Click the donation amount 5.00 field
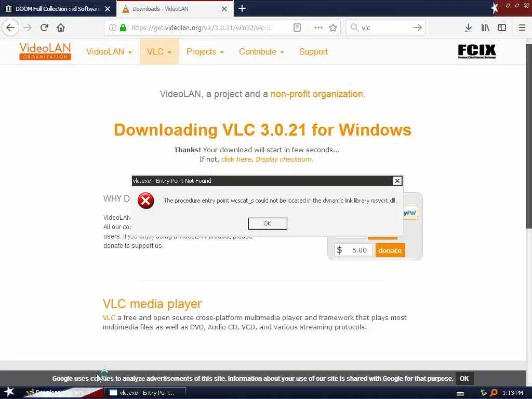Screen dimensions: 532x399 [x=353, y=250]
